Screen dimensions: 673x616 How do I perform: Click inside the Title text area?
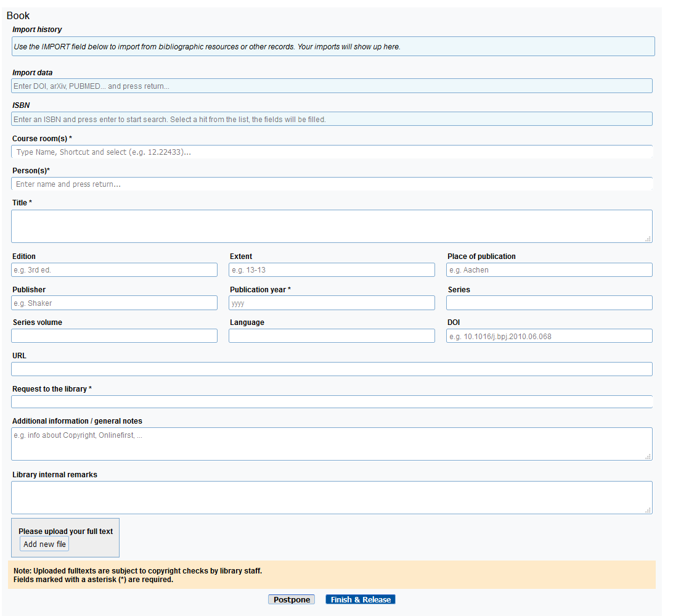(332, 225)
